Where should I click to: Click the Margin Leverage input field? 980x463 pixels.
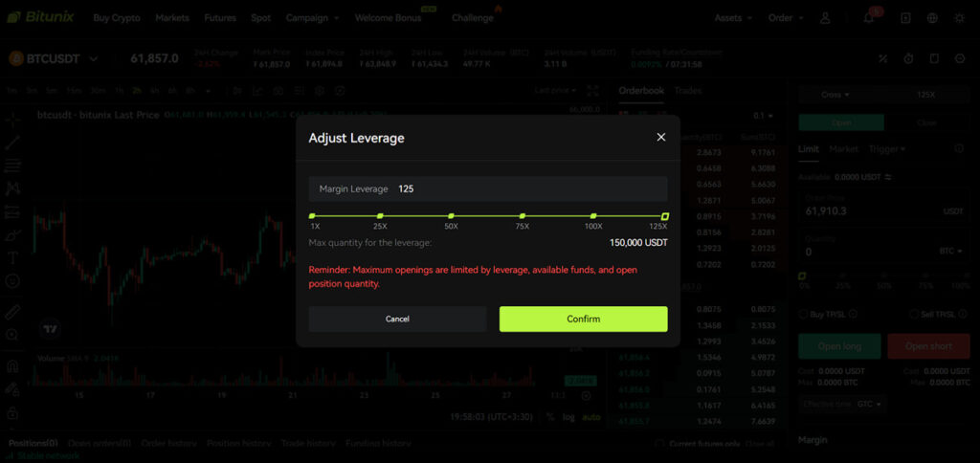point(487,188)
